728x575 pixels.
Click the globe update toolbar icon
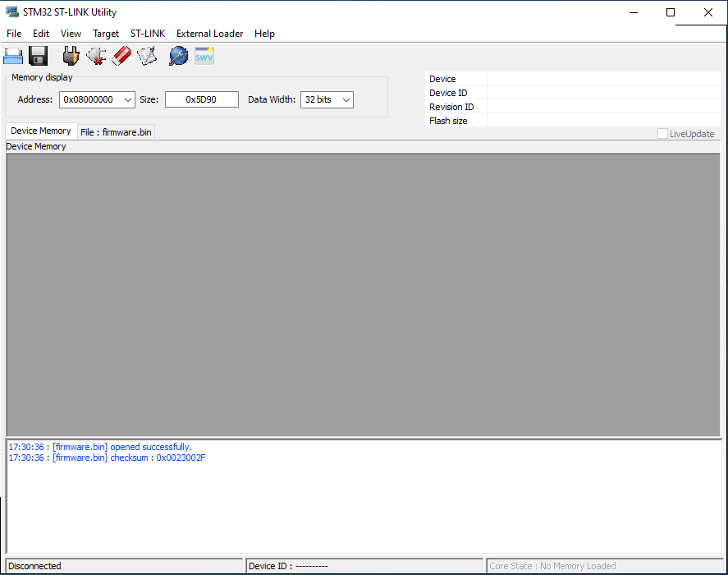[x=178, y=56]
